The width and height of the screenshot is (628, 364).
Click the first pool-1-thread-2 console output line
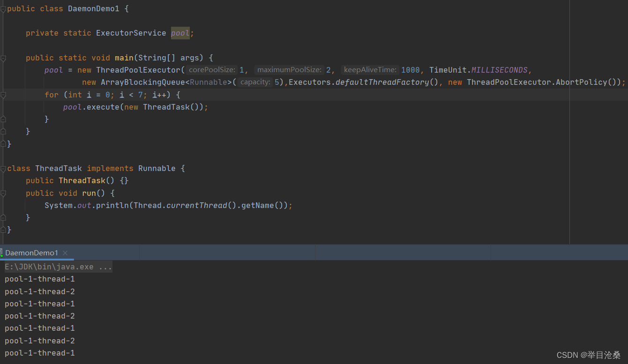coord(40,291)
